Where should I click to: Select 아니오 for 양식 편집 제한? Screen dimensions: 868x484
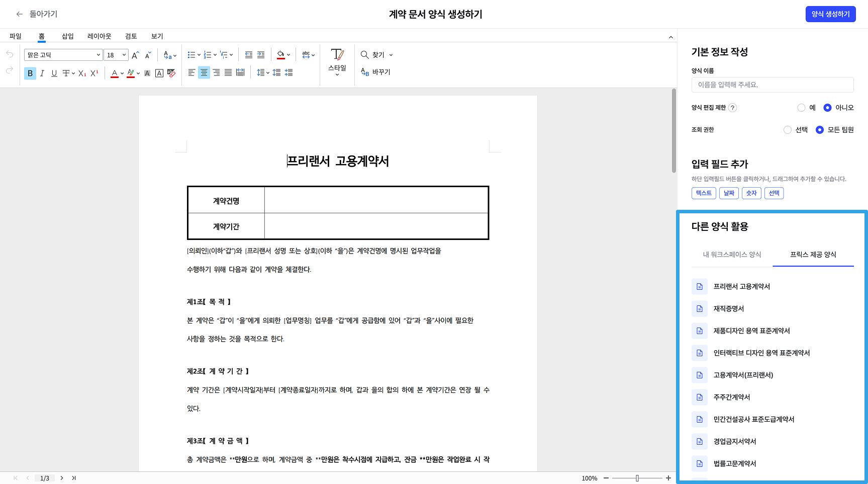click(x=827, y=108)
